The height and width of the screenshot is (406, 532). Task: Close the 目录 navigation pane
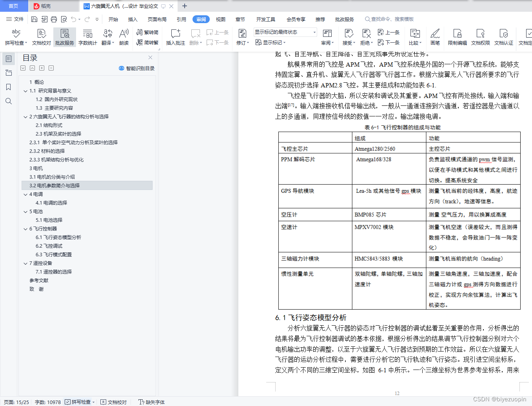click(x=150, y=58)
